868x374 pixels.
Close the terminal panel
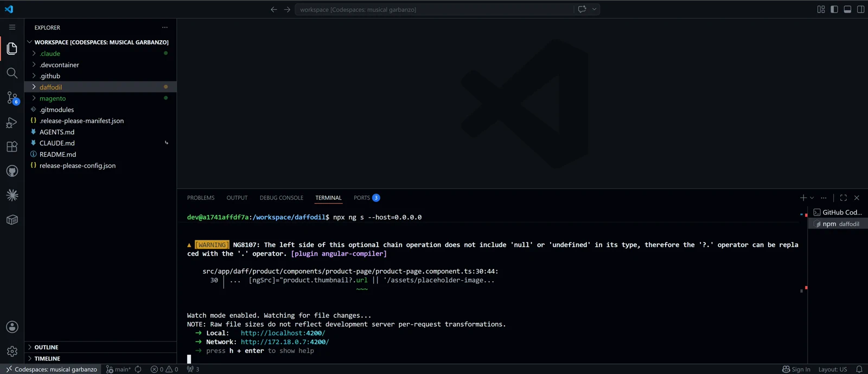857,198
